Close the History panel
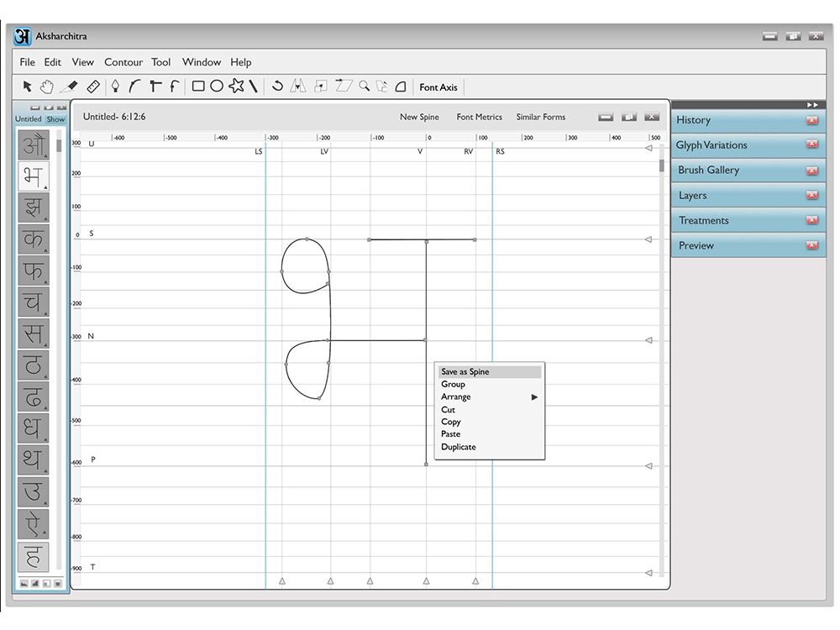Image resolution: width=840 pixels, height=630 pixels. point(812,120)
